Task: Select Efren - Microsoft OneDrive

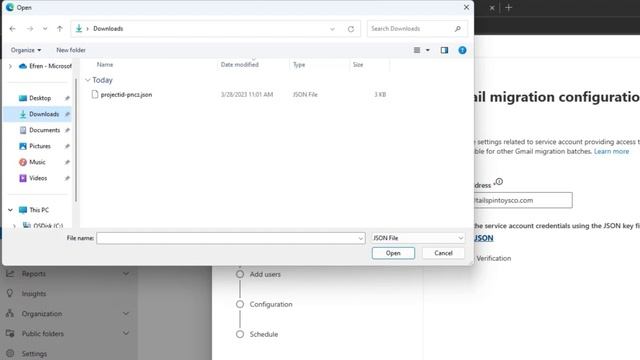Action: tap(45, 66)
